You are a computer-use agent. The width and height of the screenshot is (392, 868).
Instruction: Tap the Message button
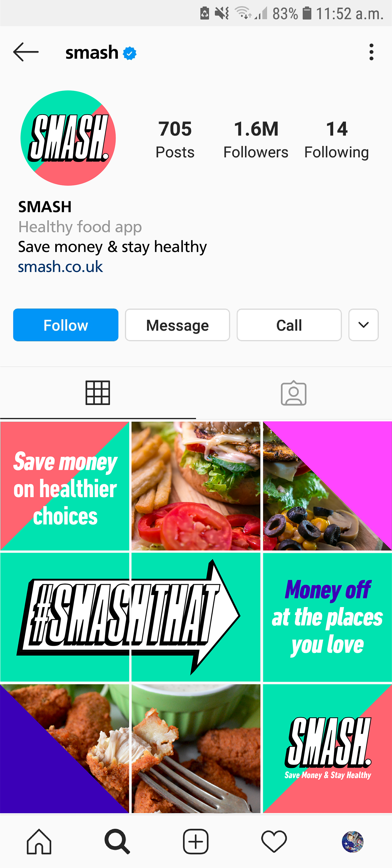[x=177, y=325]
